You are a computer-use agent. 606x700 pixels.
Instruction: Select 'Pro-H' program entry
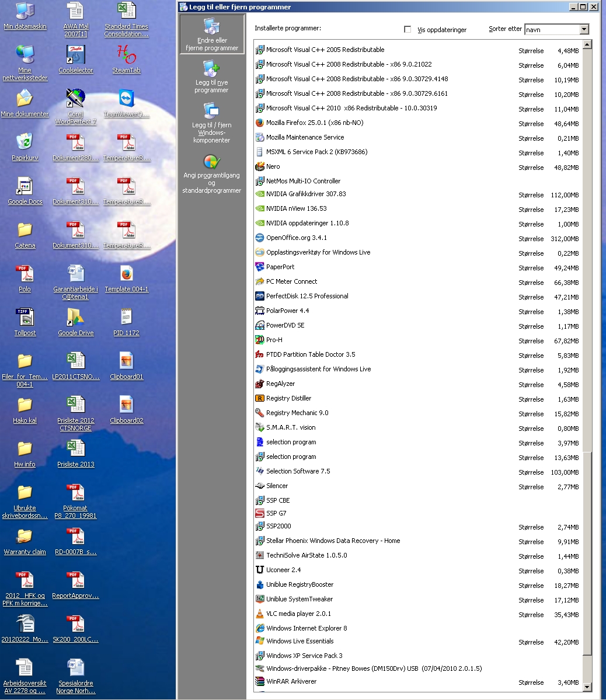(418, 340)
